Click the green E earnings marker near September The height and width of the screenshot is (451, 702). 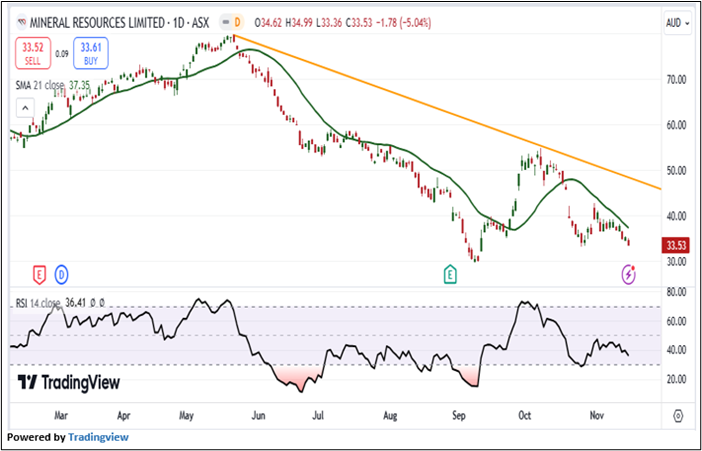(x=450, y=274)
